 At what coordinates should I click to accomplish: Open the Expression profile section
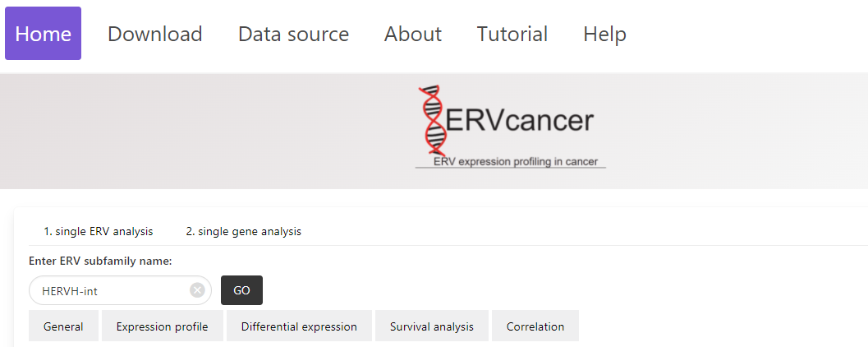click(x=162, y=326)
